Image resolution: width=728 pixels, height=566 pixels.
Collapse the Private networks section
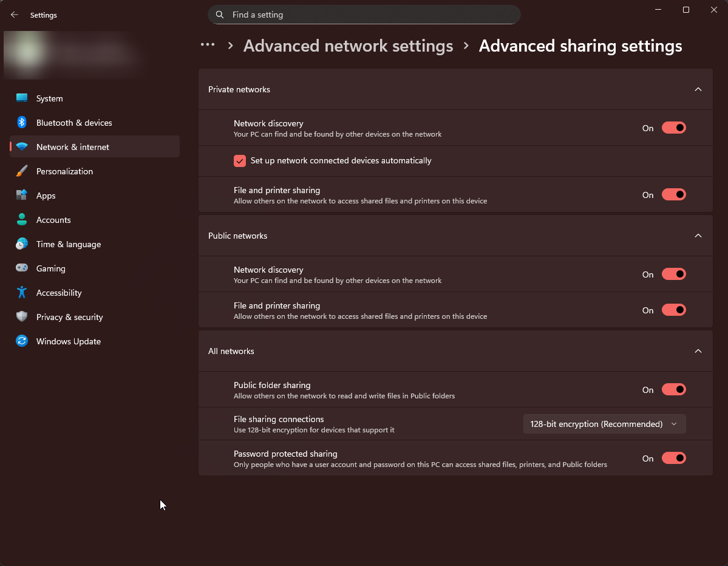[698, 89]
